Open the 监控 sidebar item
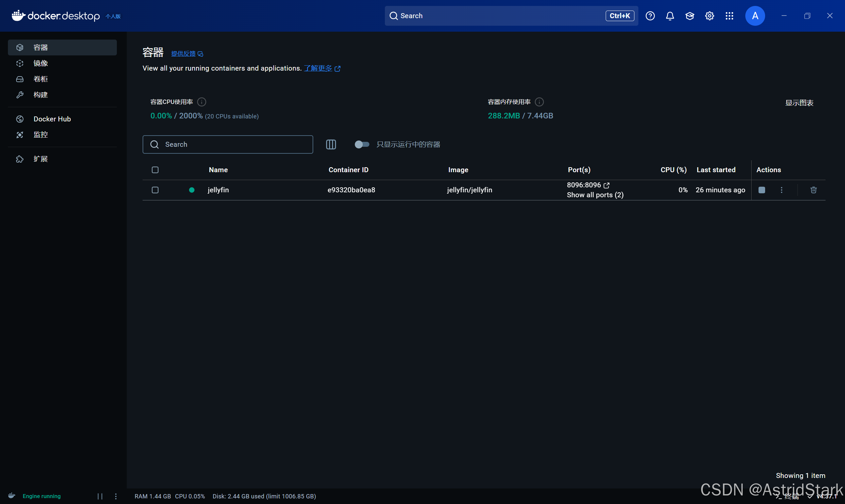The image size is (845, 504). tap(62, 135)
